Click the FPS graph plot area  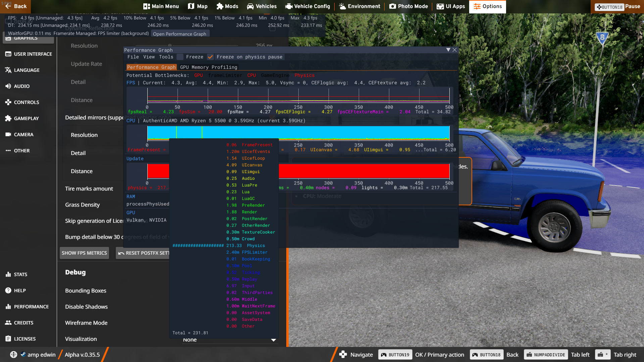(298, 96)
